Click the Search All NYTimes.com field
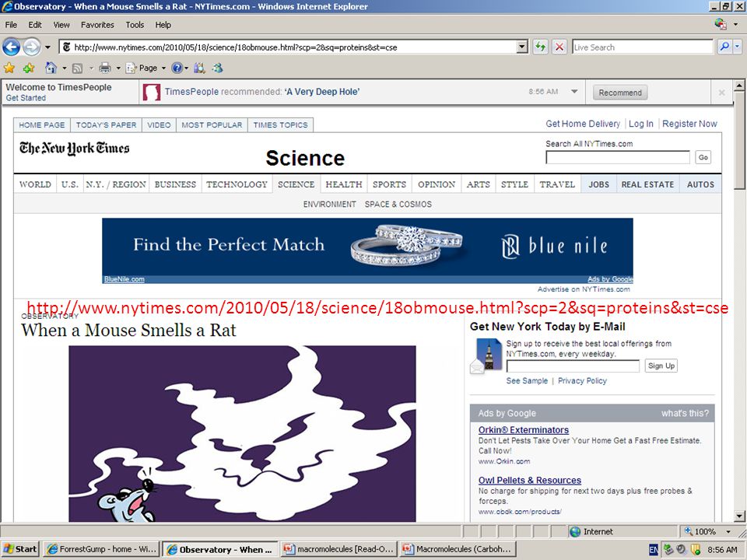This screenshot has height=560, width=747. coord(617,157)
